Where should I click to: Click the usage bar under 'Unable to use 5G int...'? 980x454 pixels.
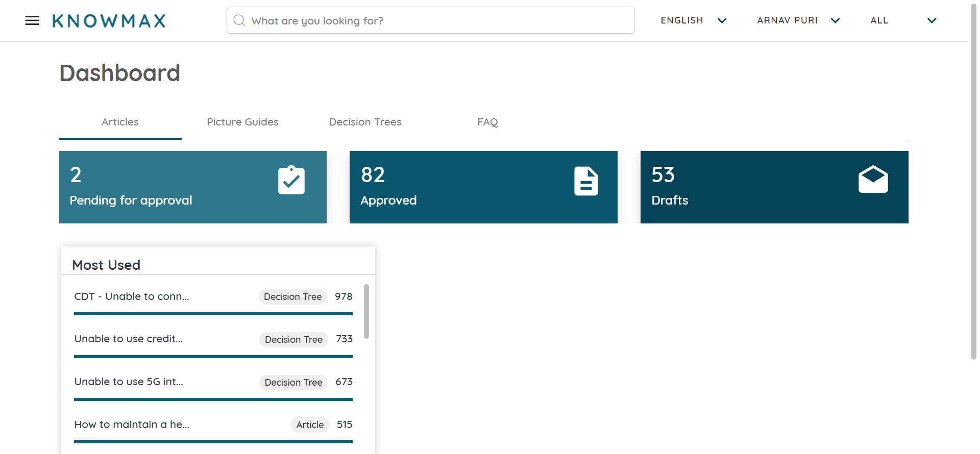[x=213, y=399]
